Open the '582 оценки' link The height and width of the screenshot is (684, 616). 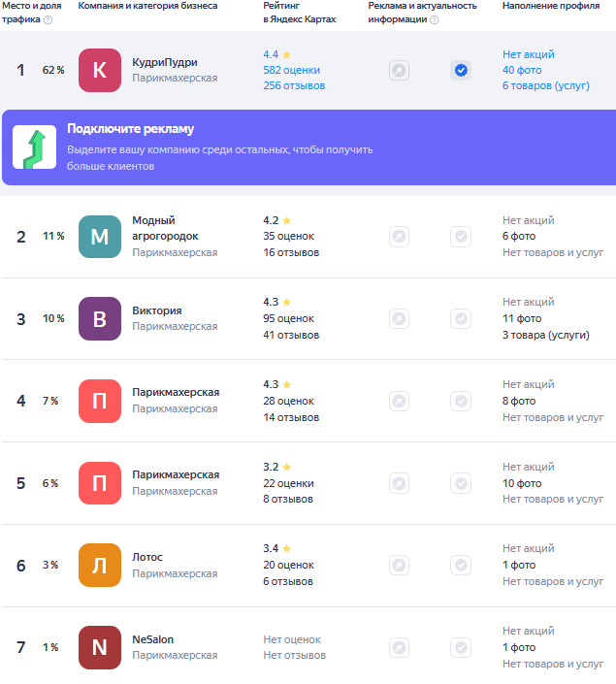(x=291, y=70)
